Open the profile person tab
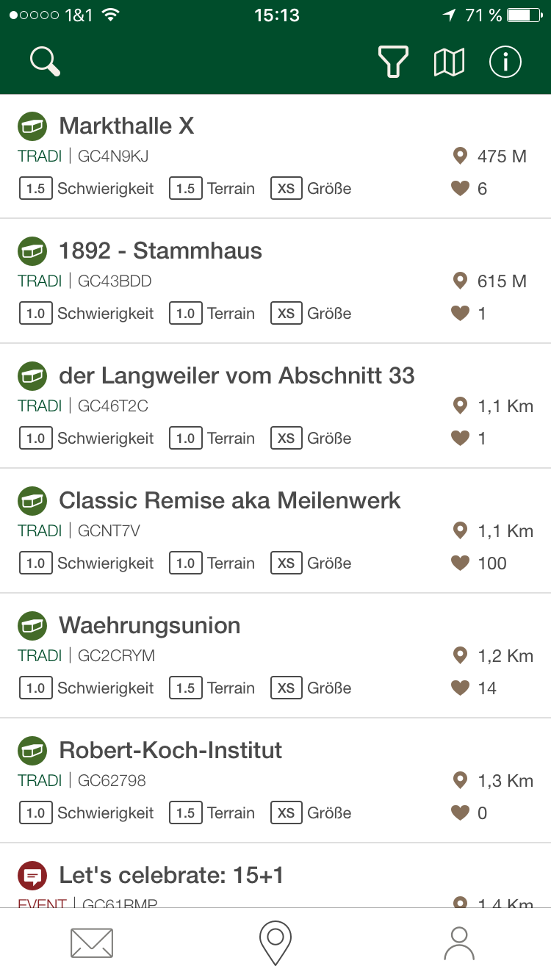551x980 pixels. pyautogui.click(x=459, y=943)
